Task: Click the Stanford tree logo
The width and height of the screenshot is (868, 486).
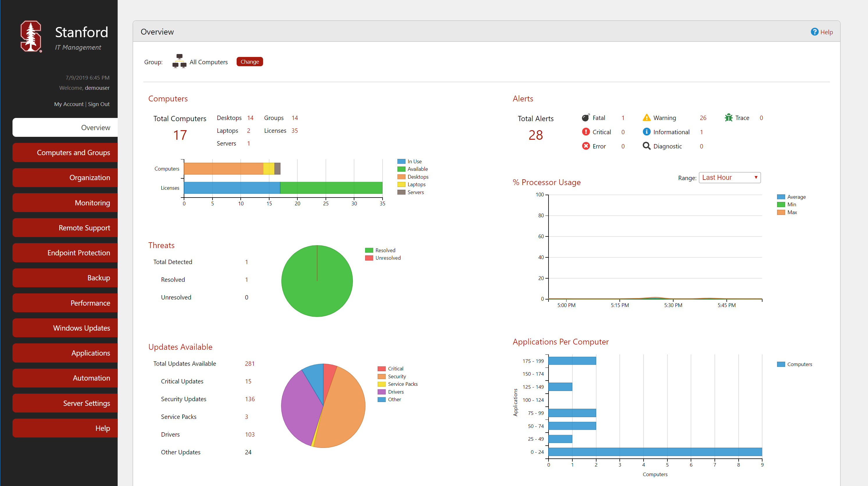Action: click(x=31, y=36)
